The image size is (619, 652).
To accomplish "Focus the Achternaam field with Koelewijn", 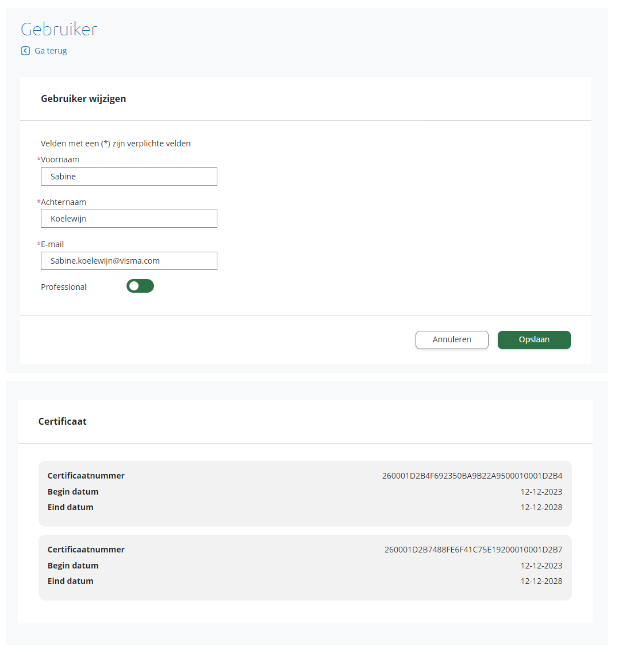I will point(128,218).
